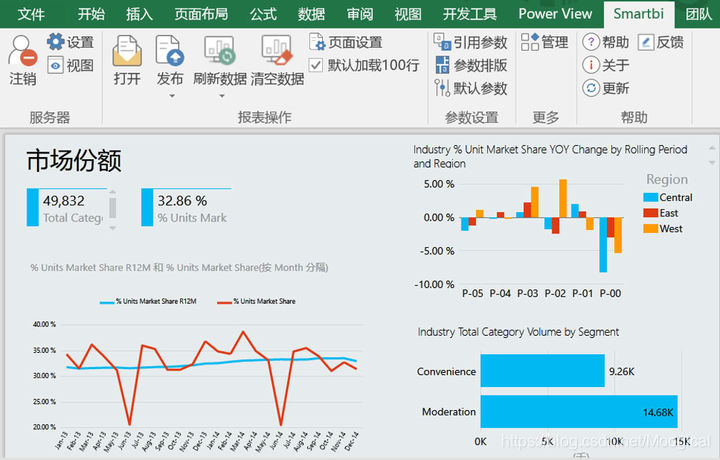Click scroll up arrow beside YOY chart title
This screenshot has width=720, height=460.
click(x=712, y=148)
